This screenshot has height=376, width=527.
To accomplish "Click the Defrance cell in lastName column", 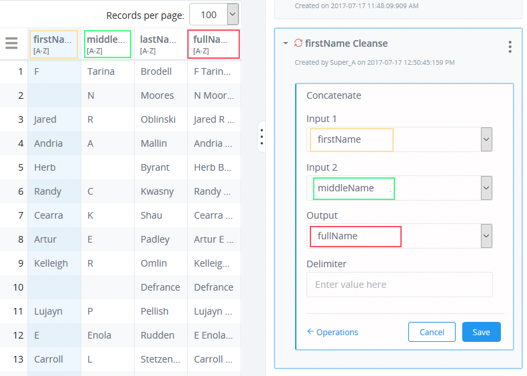I will 160,287.
